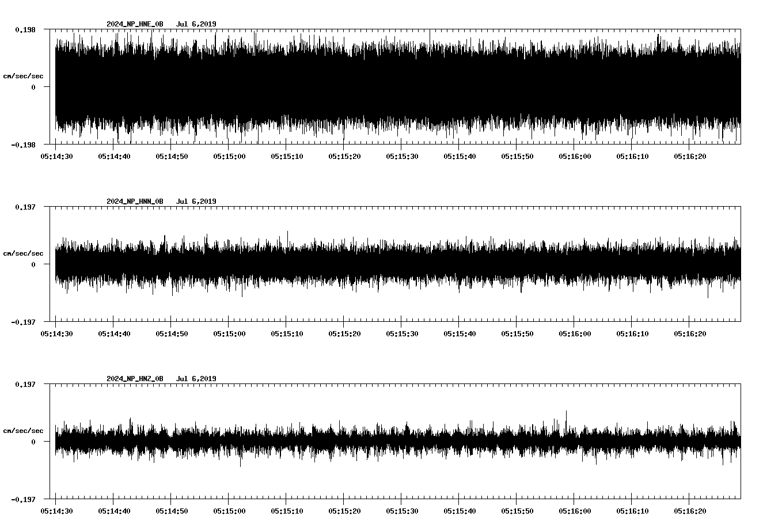Screen dimensions: 782x532
Task: Click the Jul 6,2019 date on HNZ plot
Action: (x=196, y=379)
